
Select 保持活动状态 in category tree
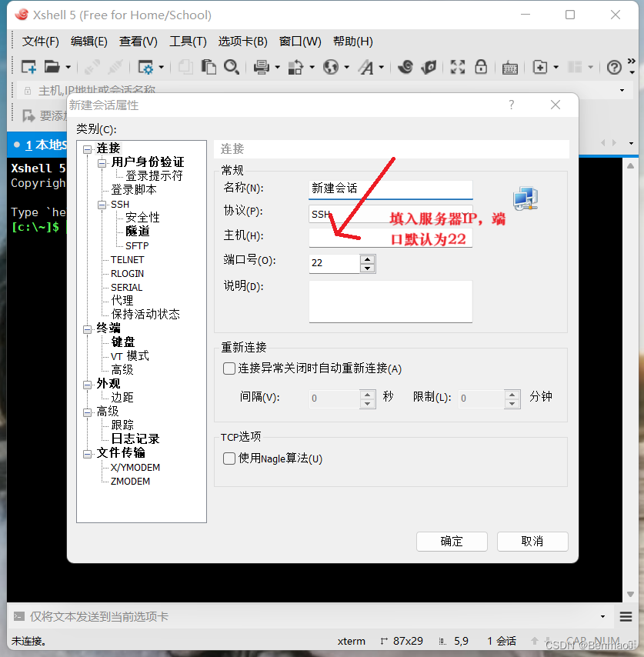(145, 314)
